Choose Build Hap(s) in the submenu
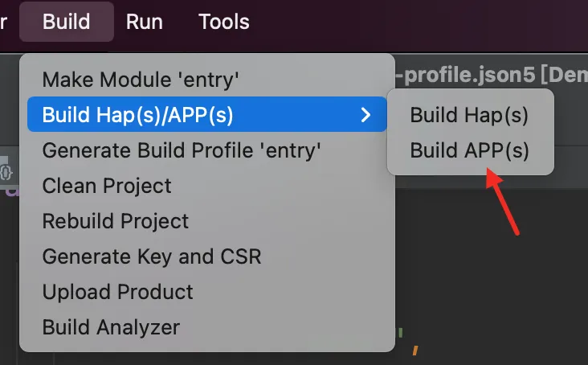Image resolution: width=588 pixels, height=365 pixels. [x=470, y=115]
